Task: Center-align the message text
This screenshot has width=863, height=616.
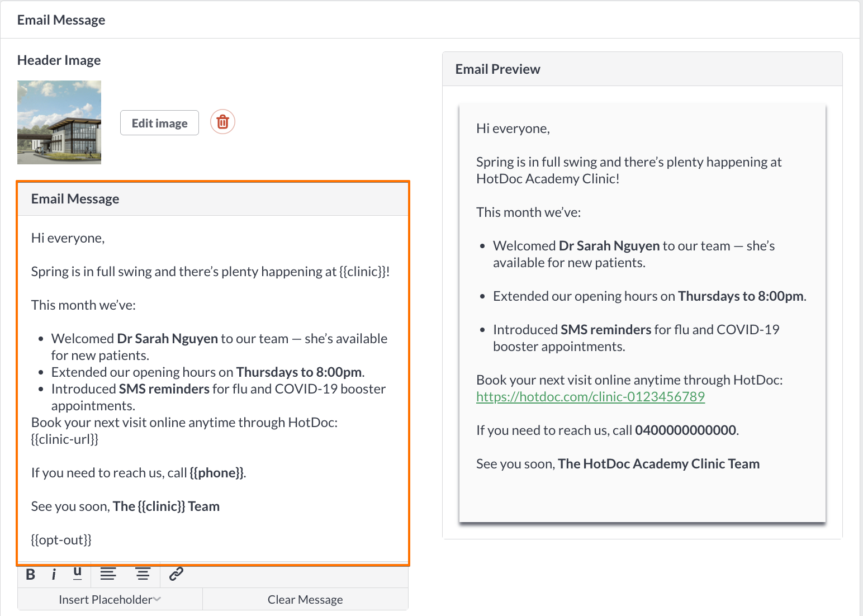Action: (143, 574)
